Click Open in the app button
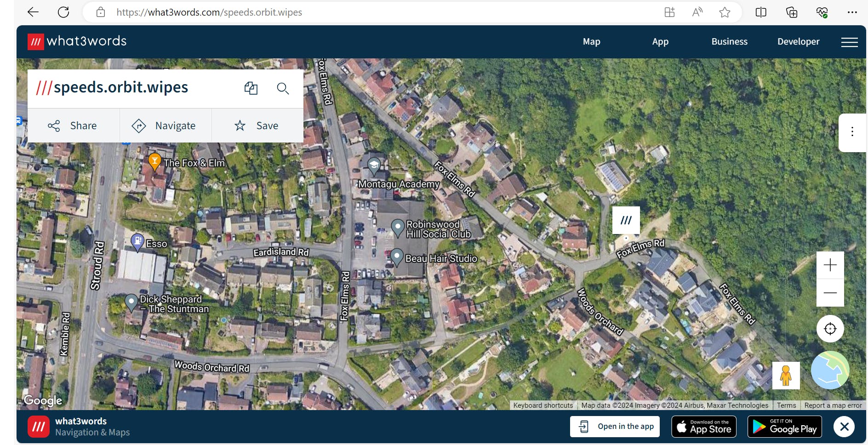This screenshot has width=868, height=445. coord(615,427)
